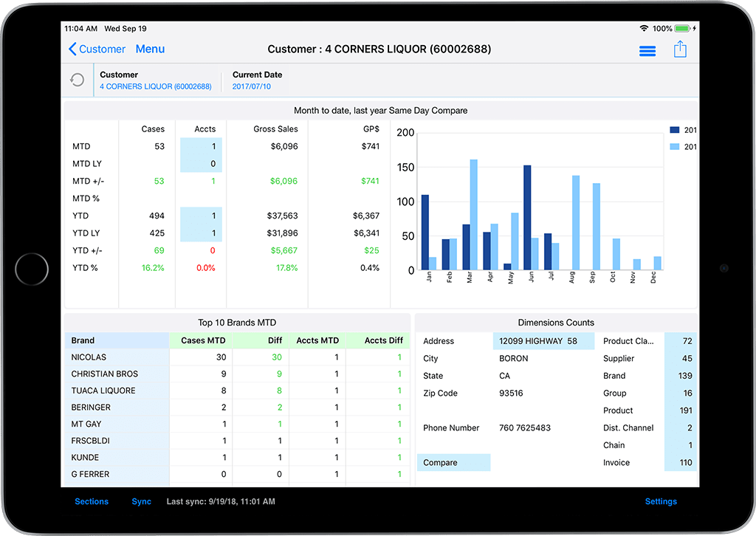
Task: Tap the refresh circular arrow icon
Action: 77,80
